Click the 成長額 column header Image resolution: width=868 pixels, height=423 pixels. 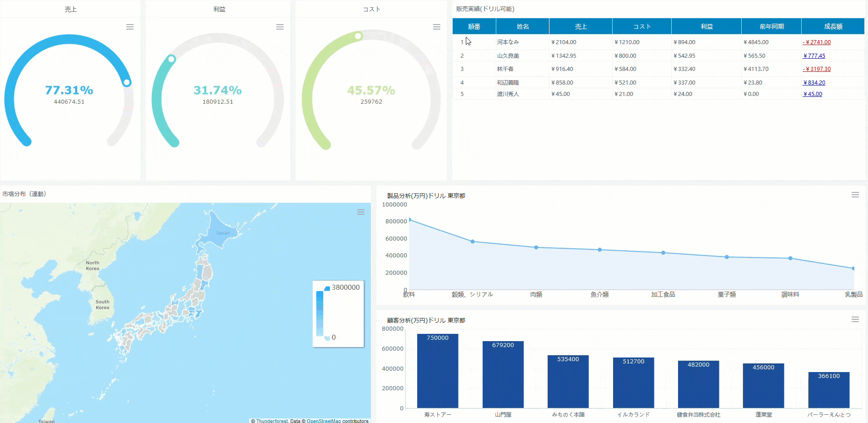pyautogui.click(x=833, y=26)
